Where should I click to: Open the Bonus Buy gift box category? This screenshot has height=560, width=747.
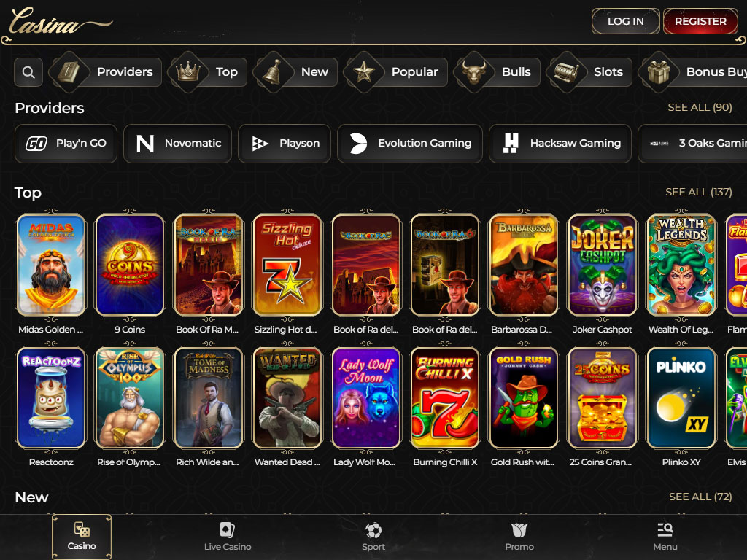694,72
